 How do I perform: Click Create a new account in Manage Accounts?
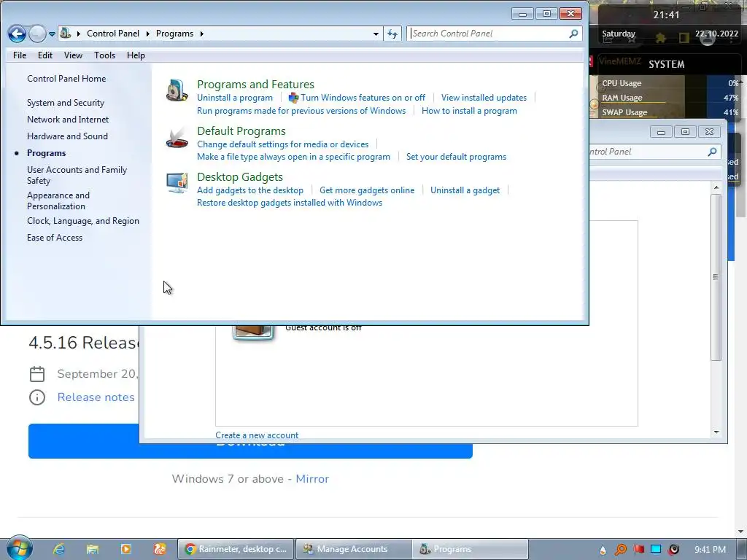[257, 435]
